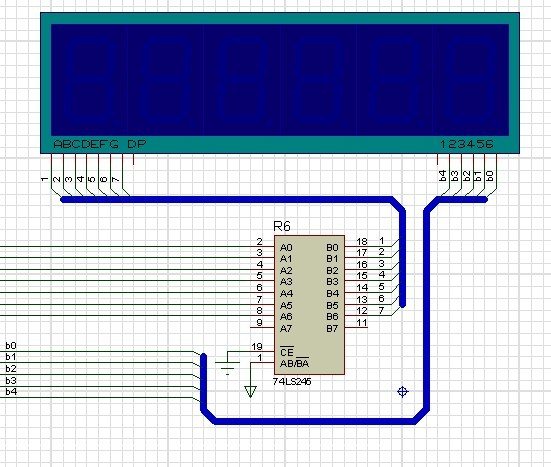Click the R6 component reference label

282,226
